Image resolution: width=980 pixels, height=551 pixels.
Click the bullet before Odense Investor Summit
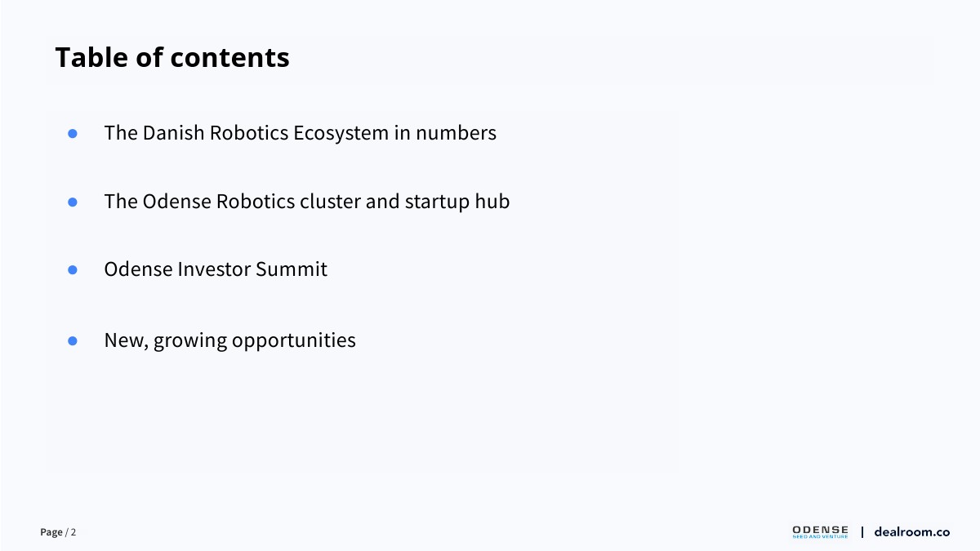(72, 269)
